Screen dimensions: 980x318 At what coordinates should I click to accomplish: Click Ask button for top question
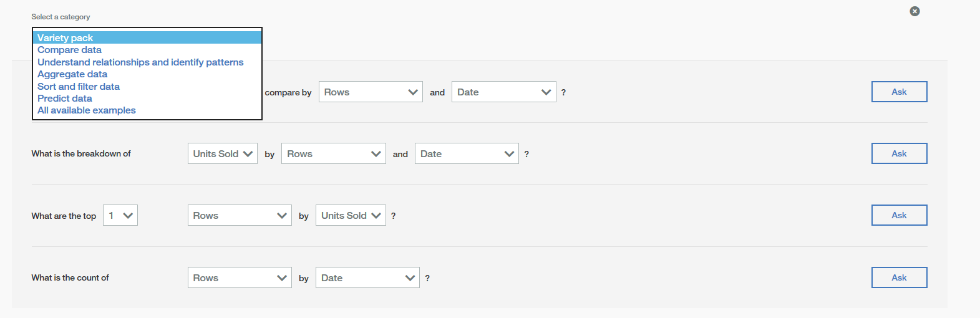[x=899, y=215]
